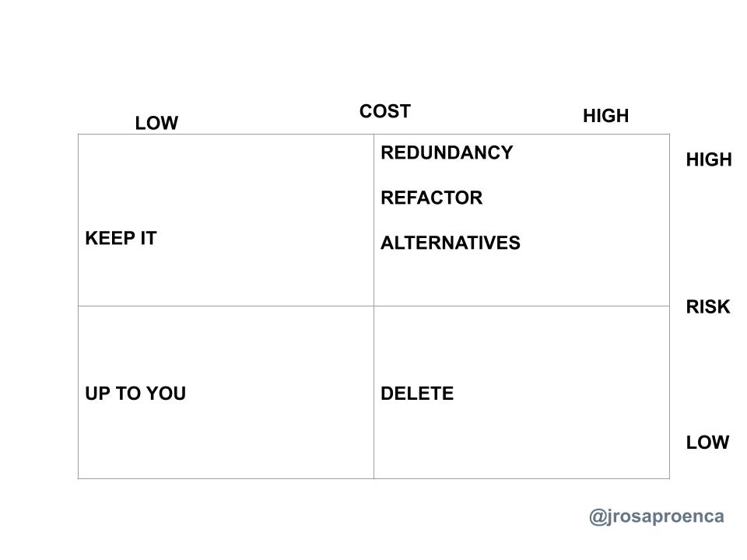
Task: Select the HIGH label on risk axis
Action: tap(709, 159)
